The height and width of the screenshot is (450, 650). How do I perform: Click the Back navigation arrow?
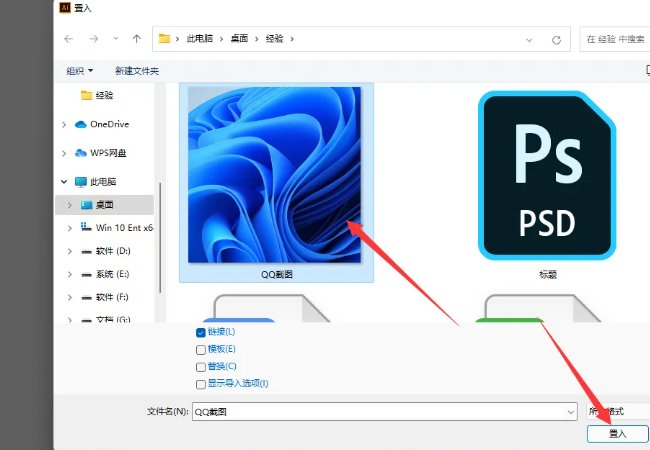pos(68,39)
